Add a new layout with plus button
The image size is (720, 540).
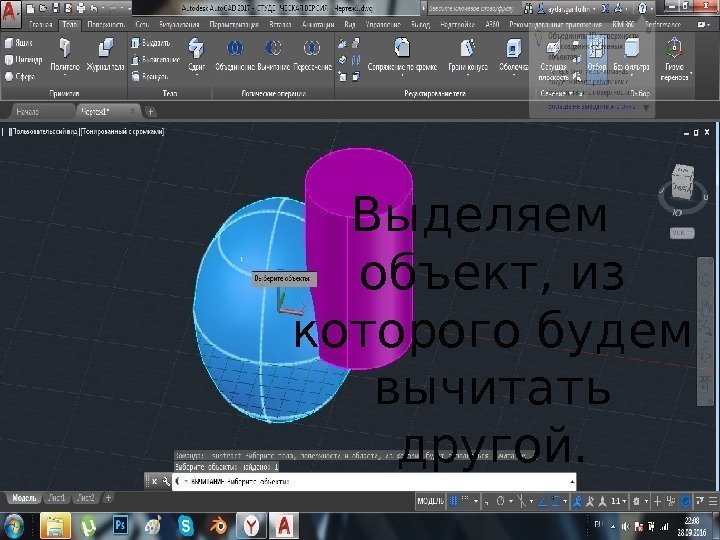108,498
